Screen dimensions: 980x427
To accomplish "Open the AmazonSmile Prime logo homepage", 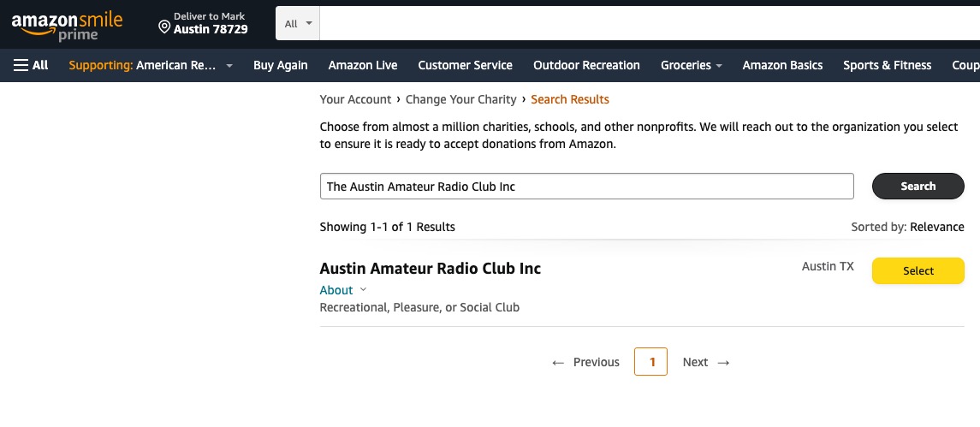I will [x=67, y=27].
